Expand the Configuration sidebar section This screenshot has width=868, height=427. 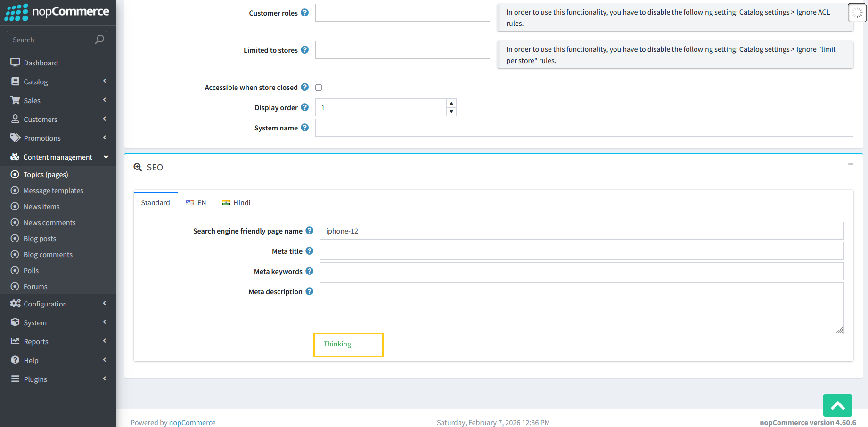click(45, 304)
